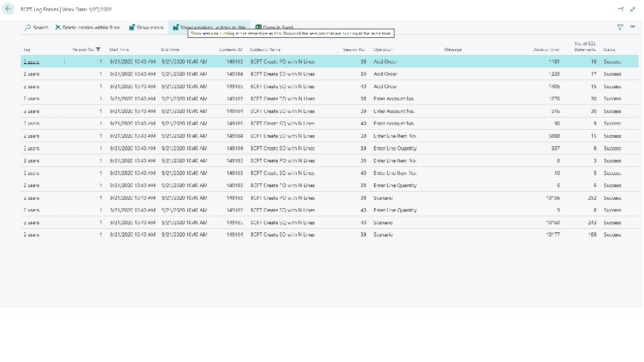The width and height of the screenshot is (644, 362).
Task: Click Session No. 38 in first row
Action: pos(363,61)
